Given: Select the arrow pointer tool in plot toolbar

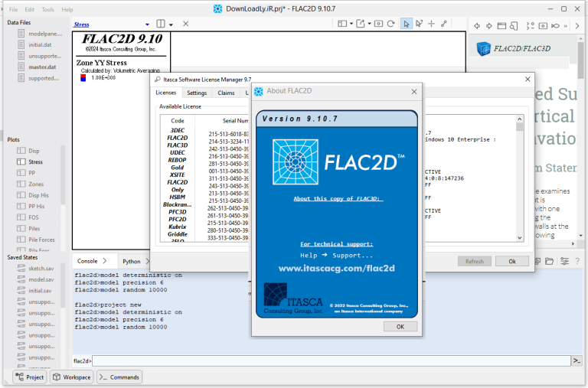Looking at the screenshot, I should (x=406, y=24).
